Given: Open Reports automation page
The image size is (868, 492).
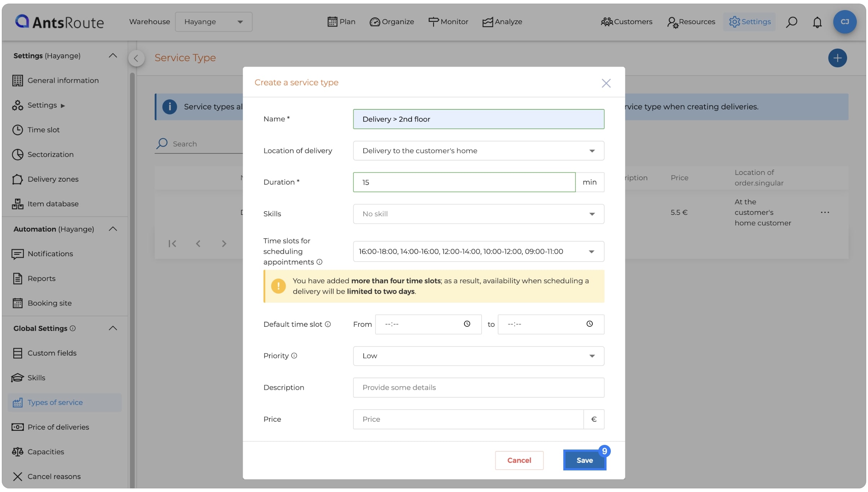Looking at the screenshot, I should 34,279.
